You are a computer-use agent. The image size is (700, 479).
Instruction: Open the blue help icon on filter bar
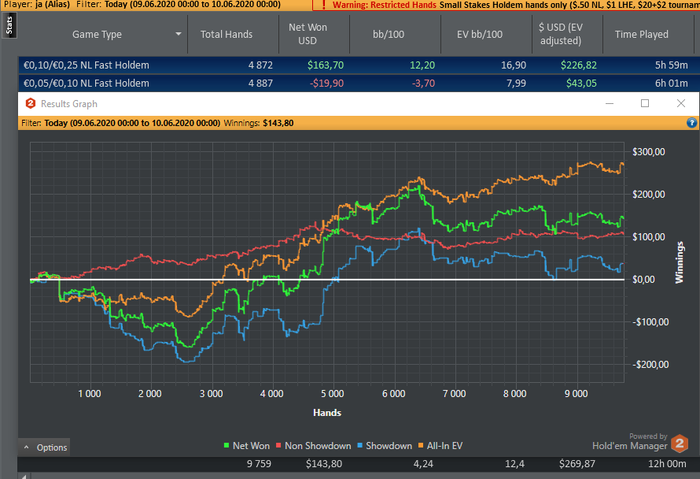[x=692, y=123]
